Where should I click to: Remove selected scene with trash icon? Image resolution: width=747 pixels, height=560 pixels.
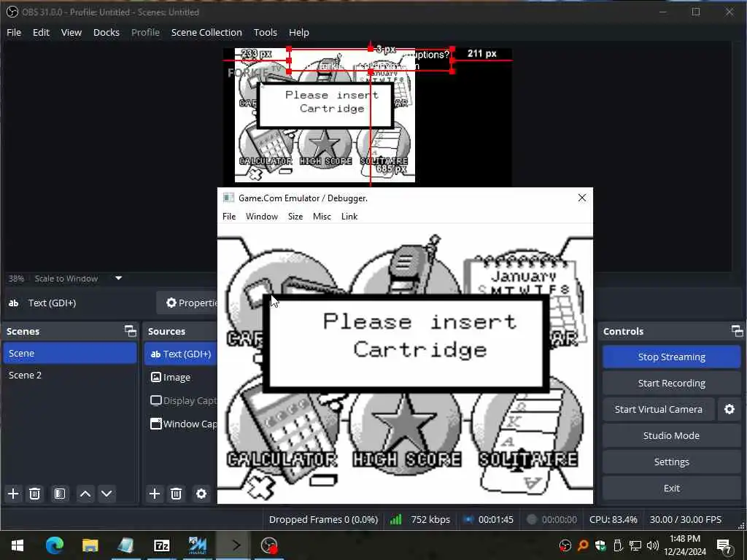[34, 494]
